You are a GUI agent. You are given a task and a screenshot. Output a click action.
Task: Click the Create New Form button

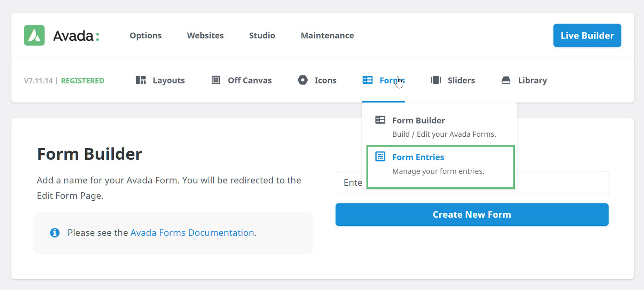click(472, 215)
